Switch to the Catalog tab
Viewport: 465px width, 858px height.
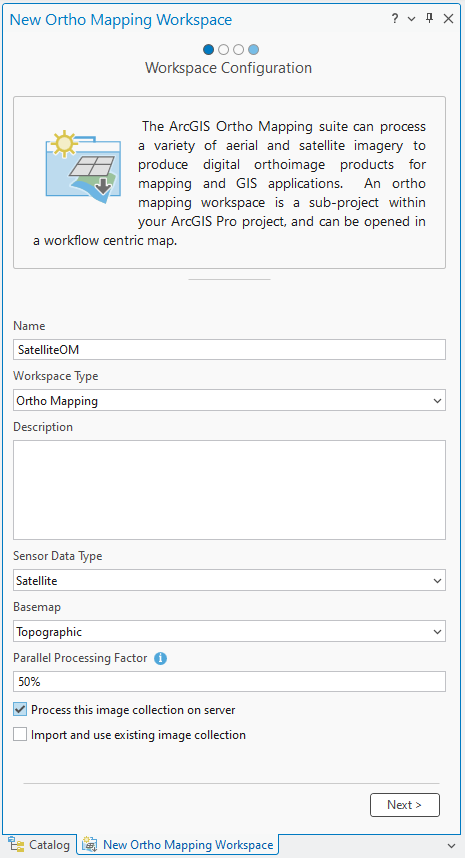coord(39,845)
